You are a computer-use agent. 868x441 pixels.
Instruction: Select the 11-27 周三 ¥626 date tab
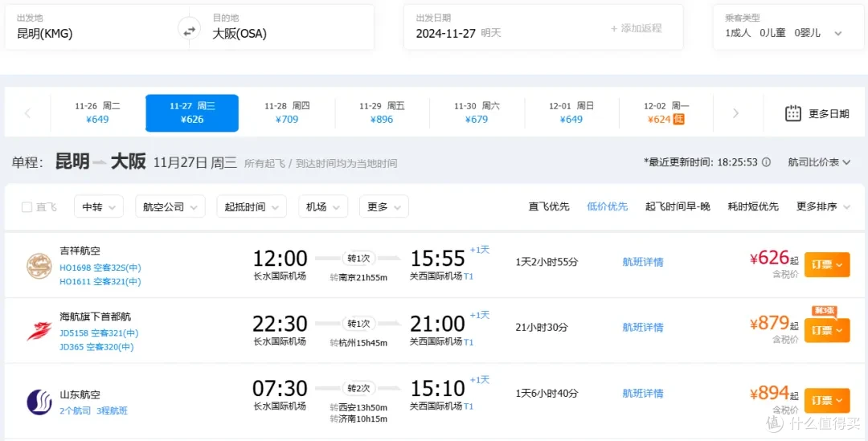(192, 113)
